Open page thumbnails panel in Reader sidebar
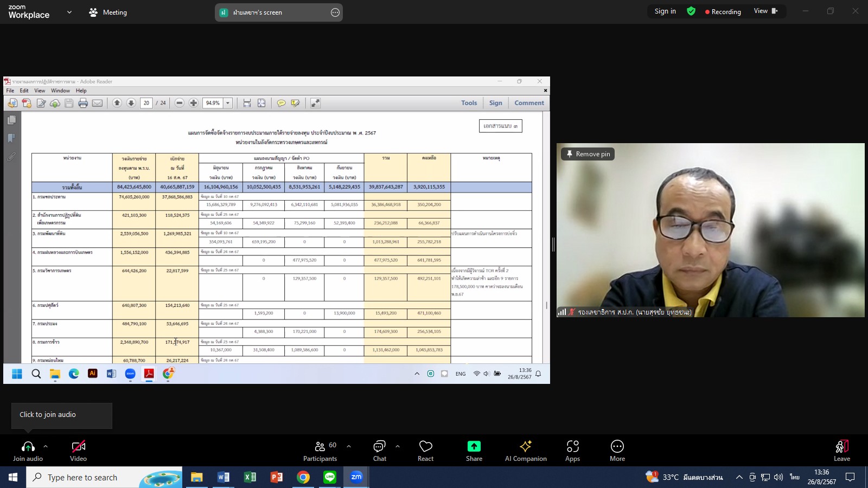This screenshot has height=488, width=868. coord(11,120)
